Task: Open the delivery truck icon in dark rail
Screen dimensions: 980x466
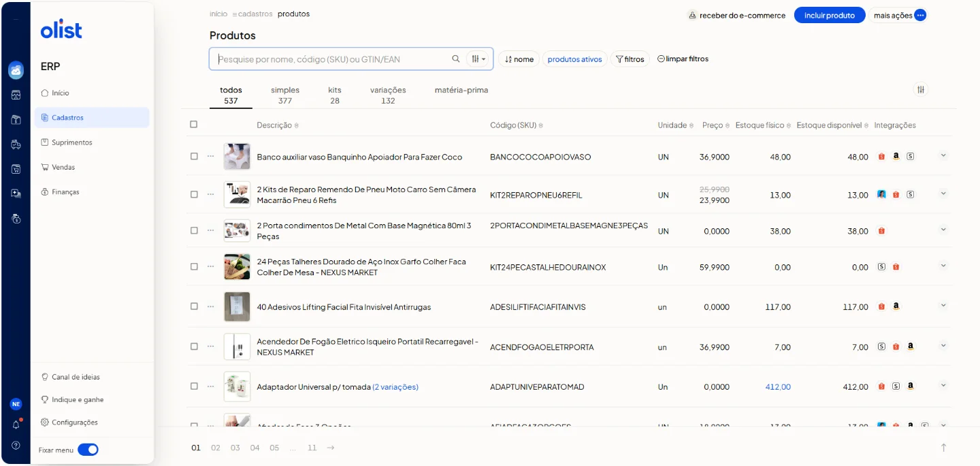Action: click(x=16, y=144)
